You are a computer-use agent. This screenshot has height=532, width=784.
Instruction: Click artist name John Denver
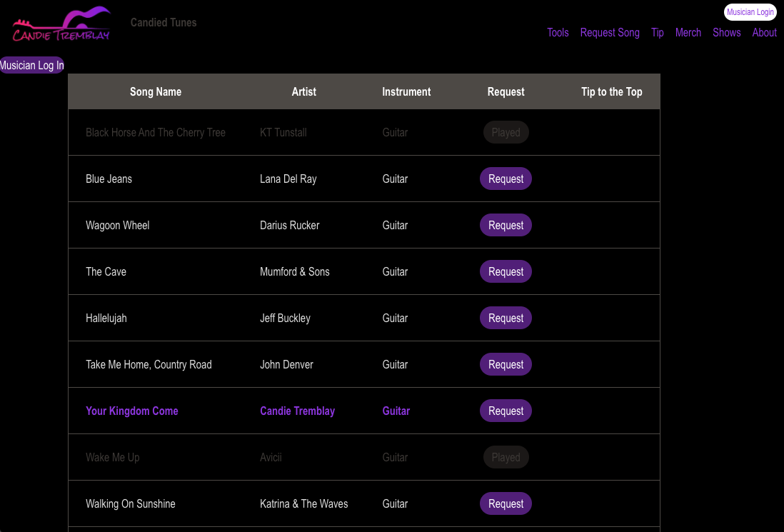tap(286, 364)
